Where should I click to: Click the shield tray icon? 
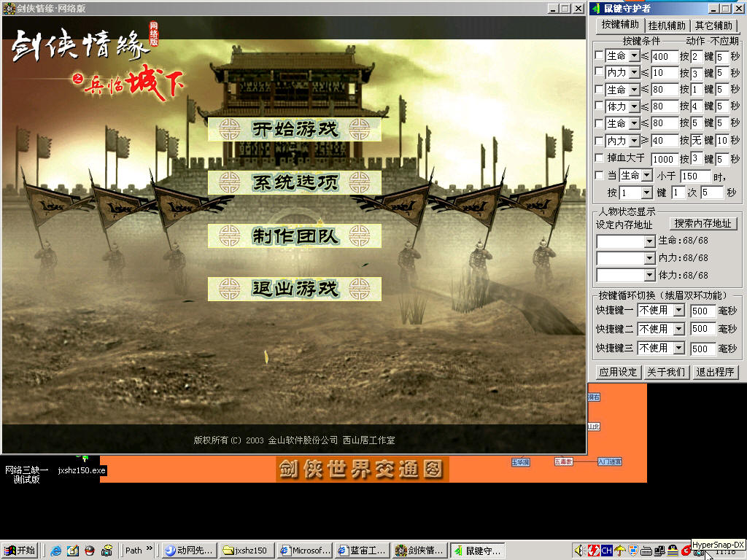633,551
